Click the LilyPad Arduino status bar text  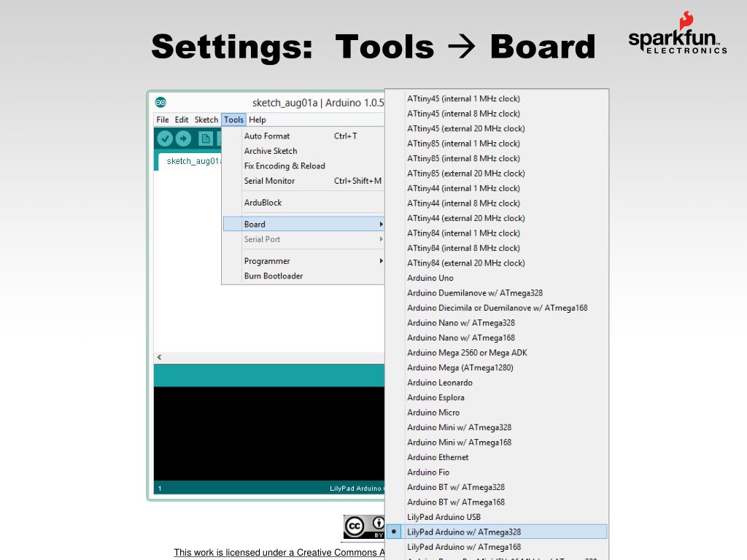coord(357,489)
